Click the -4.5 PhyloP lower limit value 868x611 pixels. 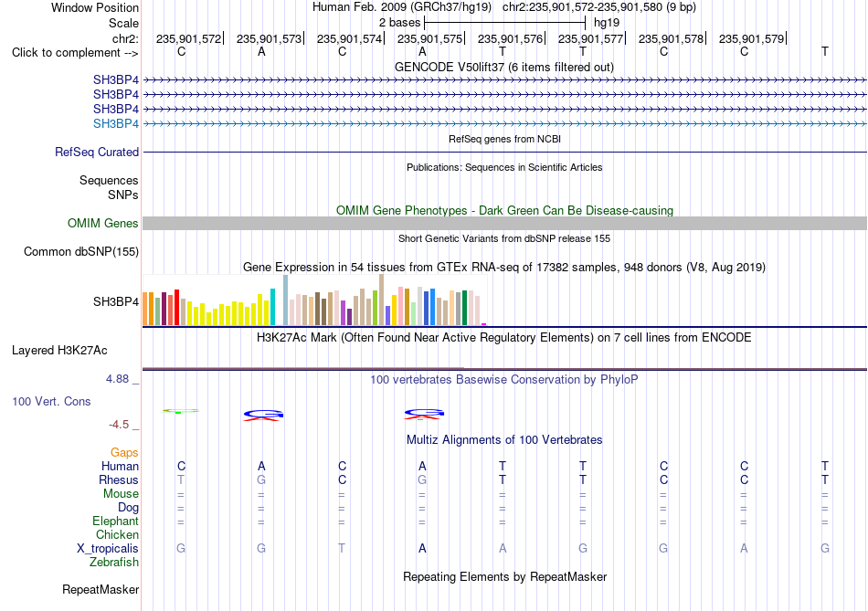tap(119, 425)
